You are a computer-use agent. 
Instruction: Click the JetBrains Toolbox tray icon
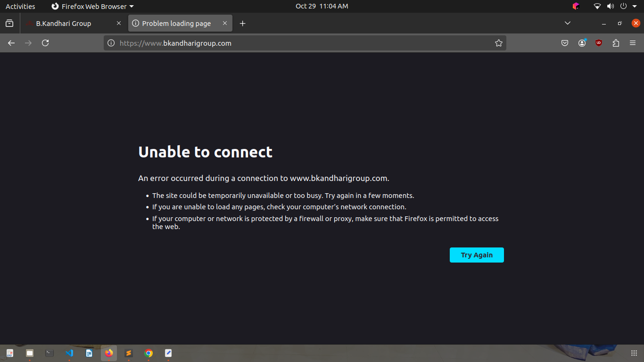(x=576, y=6)
